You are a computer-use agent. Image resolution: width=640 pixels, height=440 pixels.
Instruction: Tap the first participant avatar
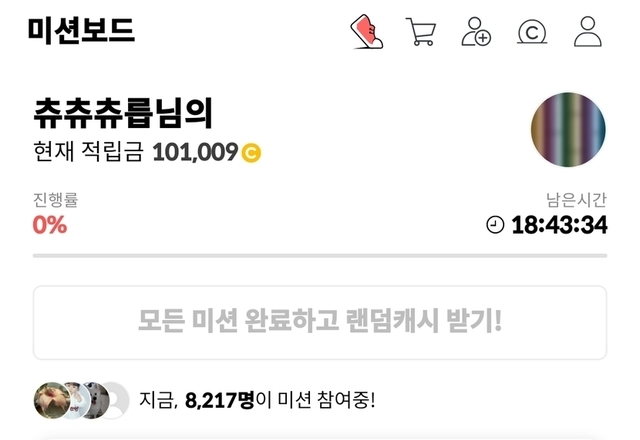pos(52,400)
